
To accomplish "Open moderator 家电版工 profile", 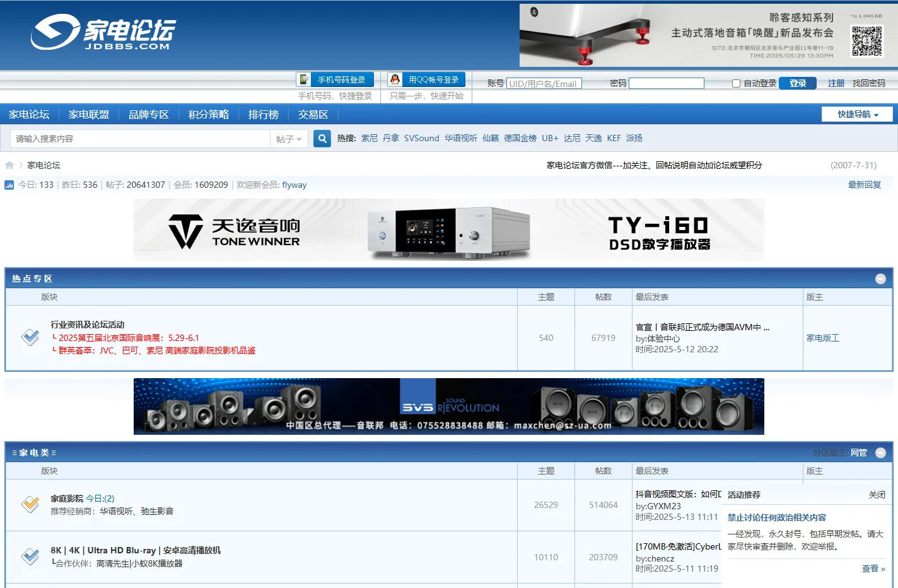I will (x=823, y=338).
